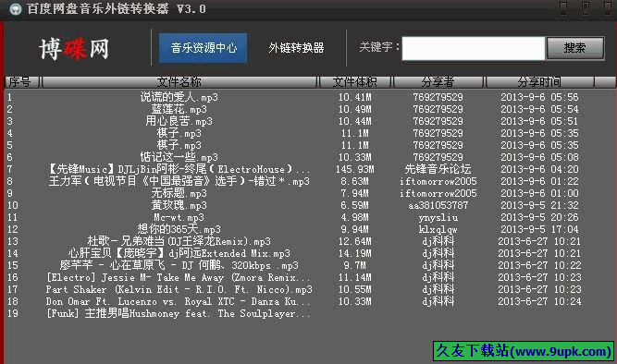Sort by the 分享者 column header
Image resolution: width=617 pixels, height=364 pixels.
click(438, 82)
